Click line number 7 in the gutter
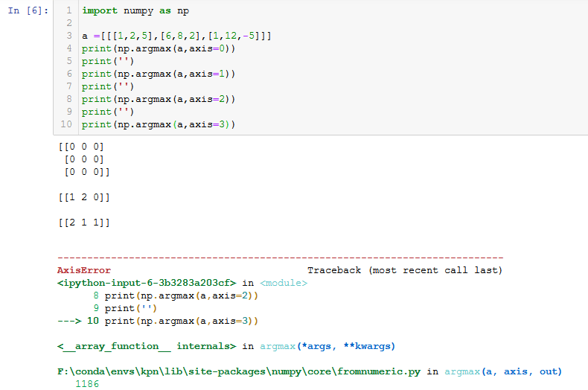This screenshot has width=588, height=390. coord(69,86)
